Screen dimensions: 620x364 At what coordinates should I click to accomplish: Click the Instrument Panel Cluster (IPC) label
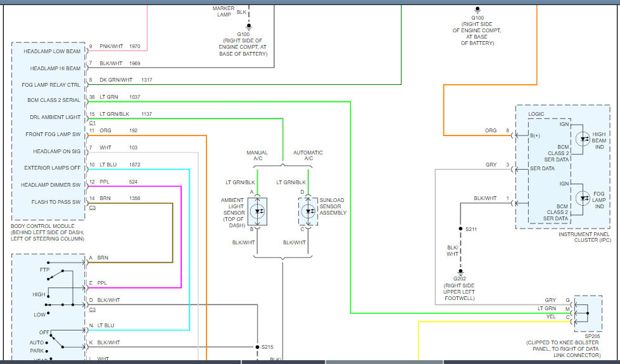585,237
